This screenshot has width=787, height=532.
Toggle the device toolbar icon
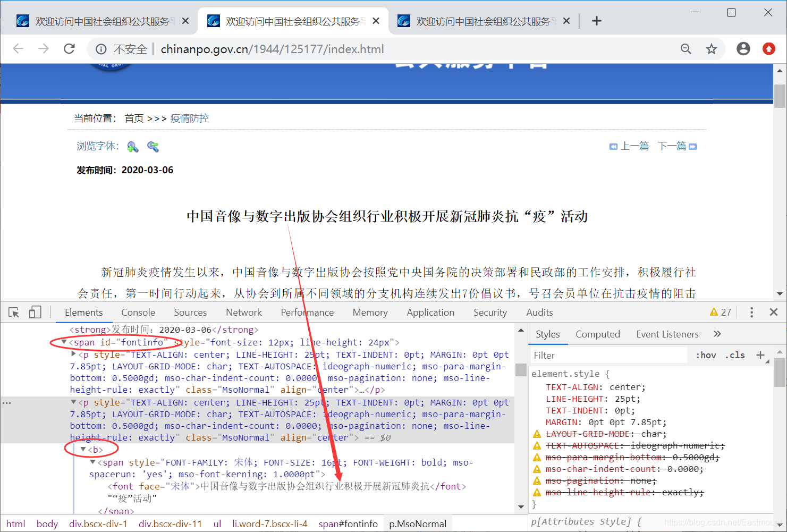[x=35, y=313]
